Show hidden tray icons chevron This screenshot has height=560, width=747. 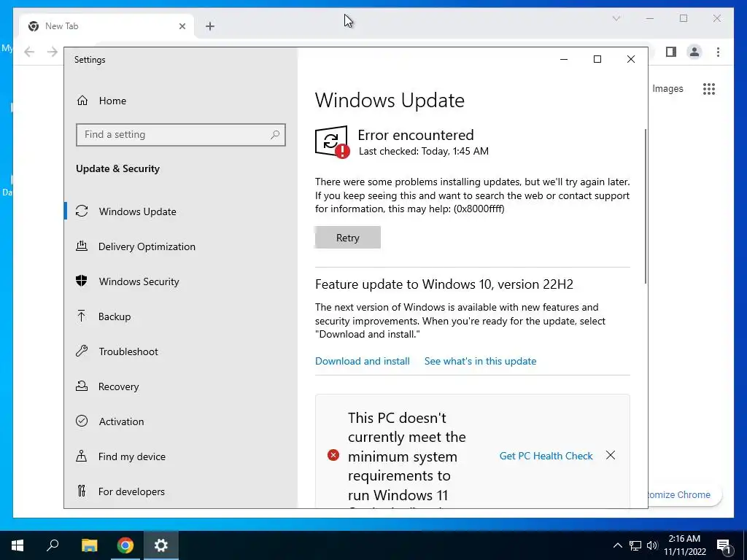[617, 545]
